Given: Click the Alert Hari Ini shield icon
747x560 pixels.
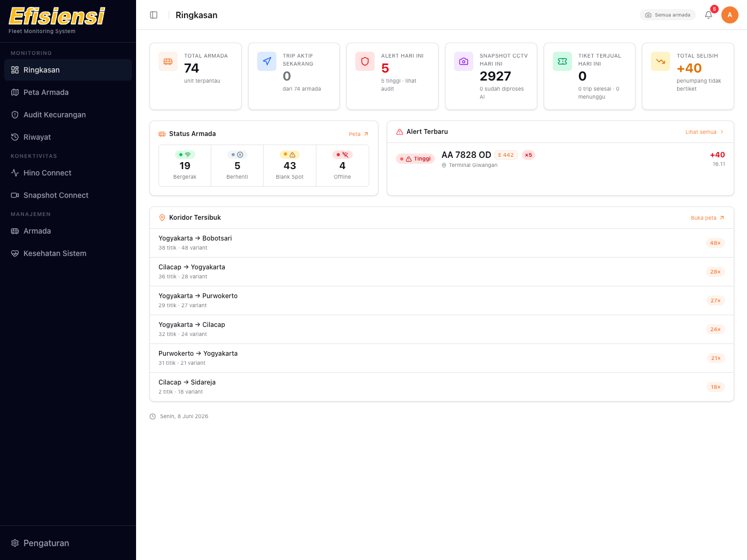Looking at the screenshot, I should pos(365,61).
